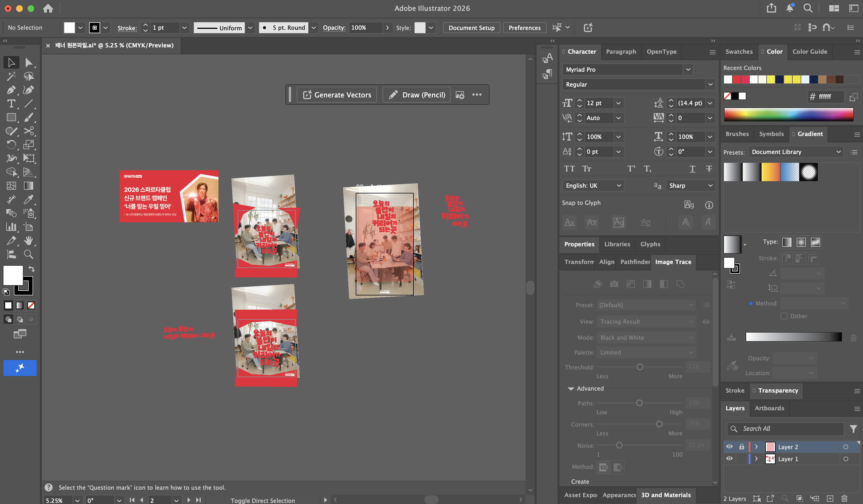The width and height of the screenshot is (863, 504).
Task: Choose the Eyedropper tool
Action: [29, 199]
